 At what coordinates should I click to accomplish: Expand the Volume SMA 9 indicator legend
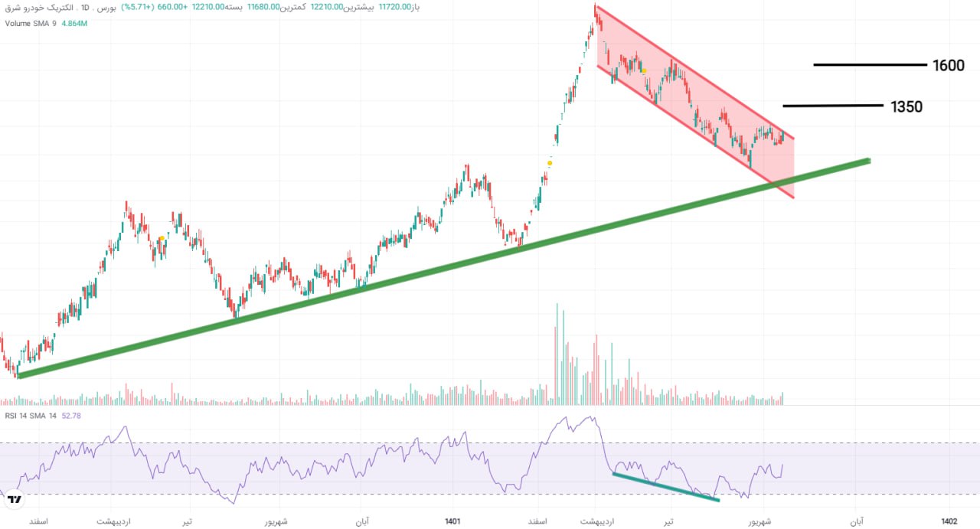31,24
